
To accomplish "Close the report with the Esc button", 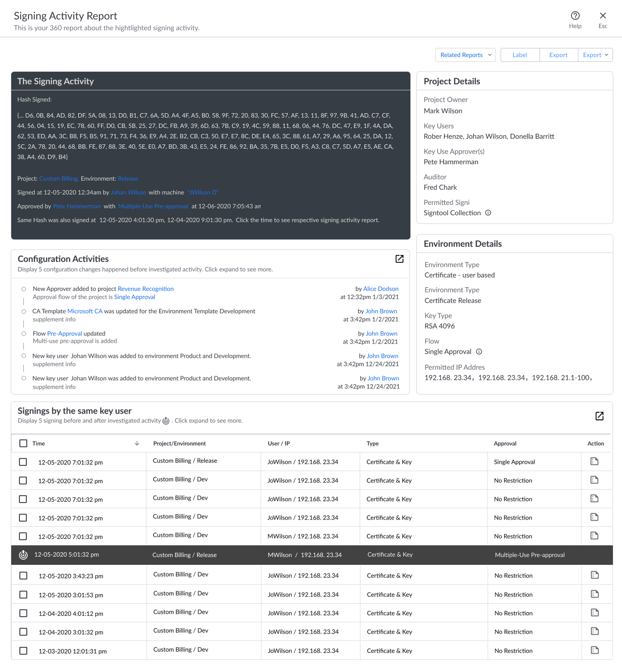I will coord(603,19).
